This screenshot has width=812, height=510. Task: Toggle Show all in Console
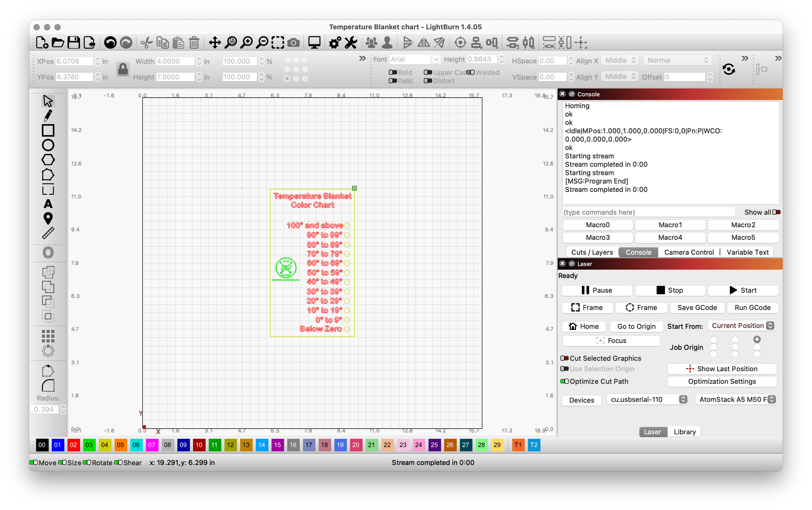click(777, 212)
